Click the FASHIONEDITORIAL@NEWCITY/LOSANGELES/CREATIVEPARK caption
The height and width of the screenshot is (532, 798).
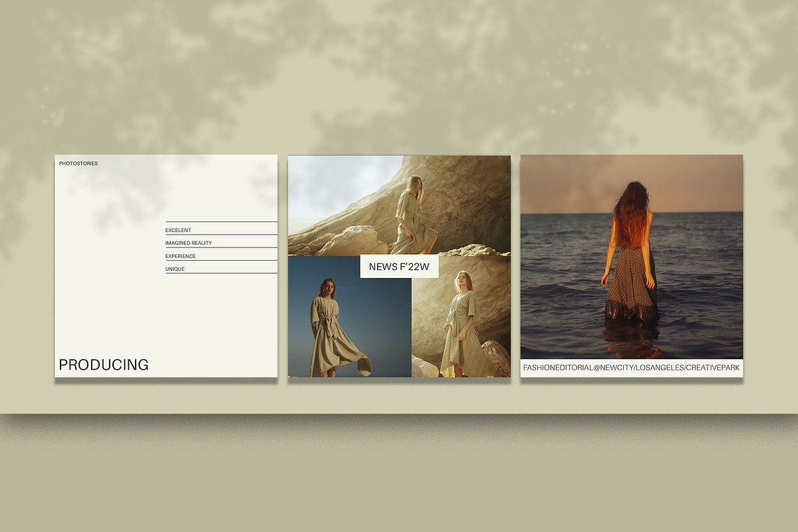[x=632, y=368]
